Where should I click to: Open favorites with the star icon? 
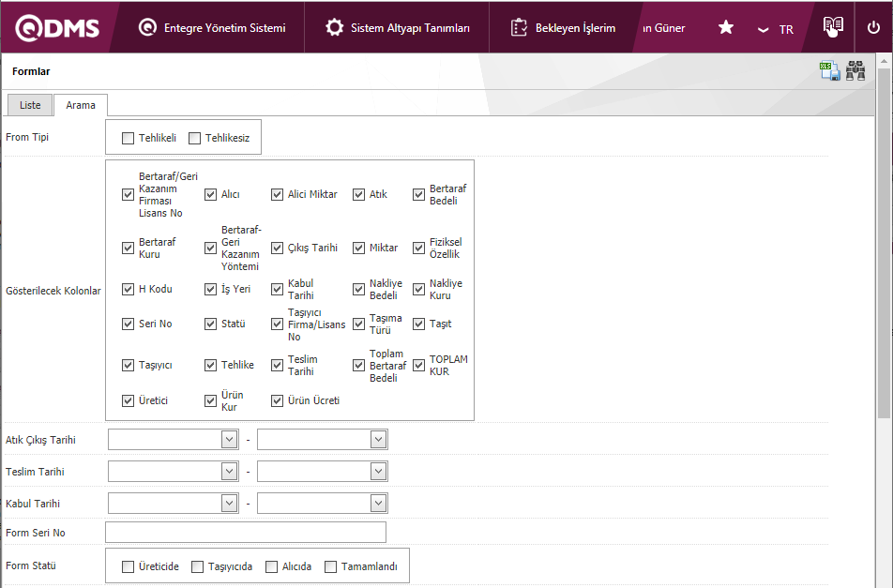point(726,28)
